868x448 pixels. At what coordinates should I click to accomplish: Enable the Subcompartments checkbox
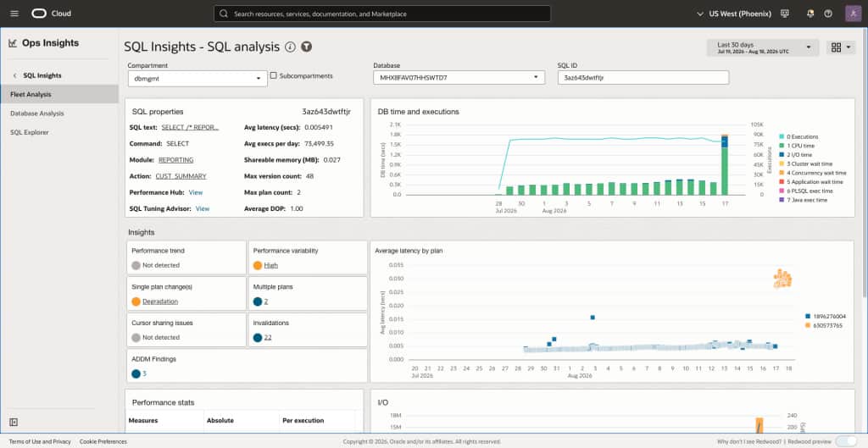point(274,75)
